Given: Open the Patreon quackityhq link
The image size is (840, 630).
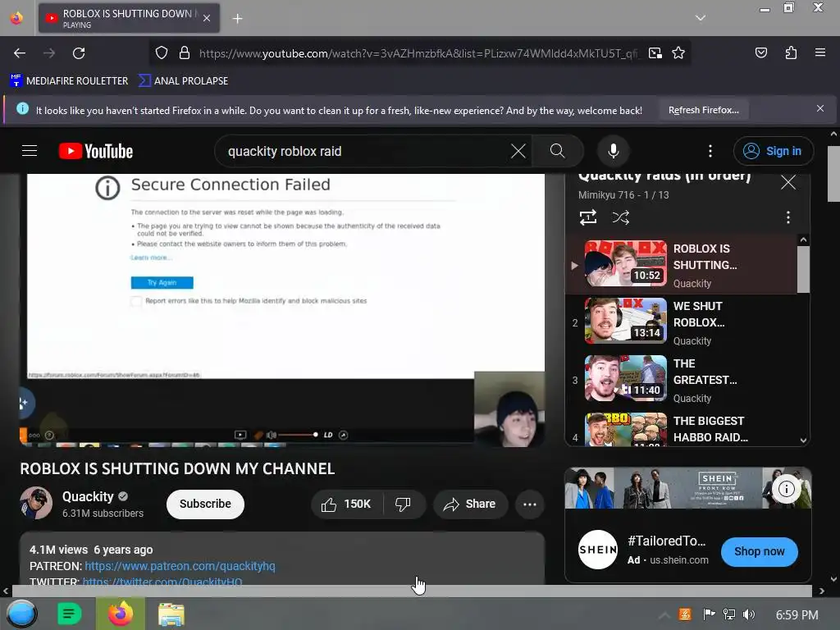Looking at the screenshot, I should [x=180, y=566].
